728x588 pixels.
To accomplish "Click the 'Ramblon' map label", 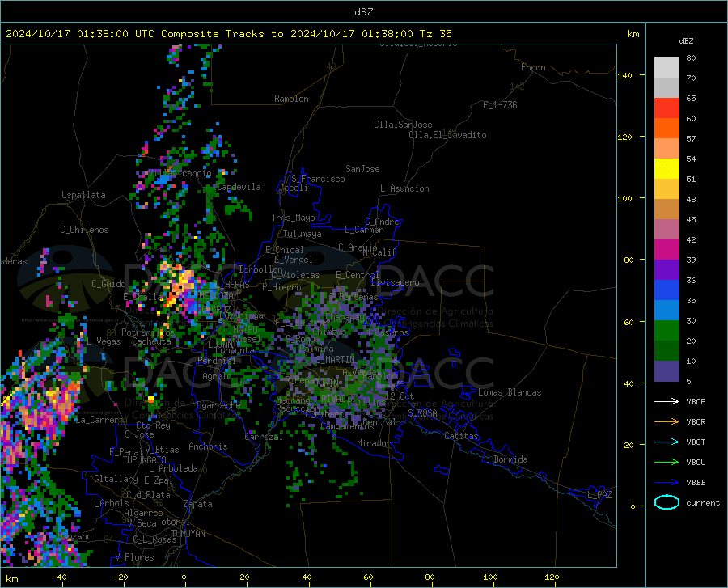I will coord(291,99).
